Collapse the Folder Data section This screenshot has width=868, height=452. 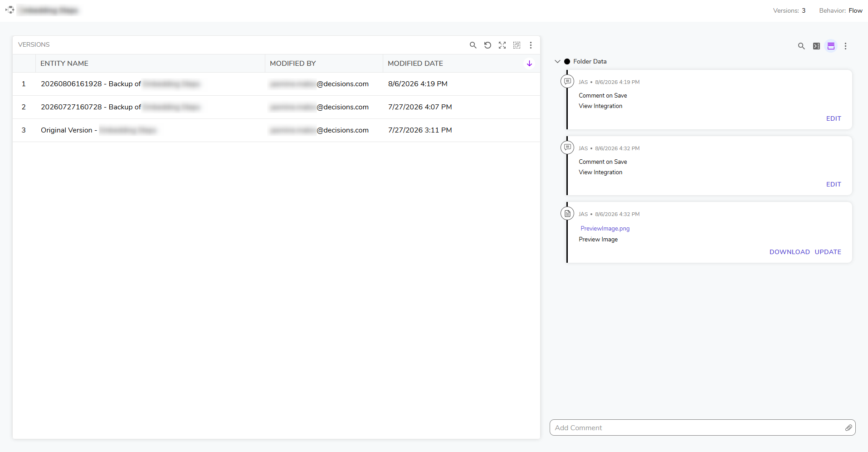point(557,61)
